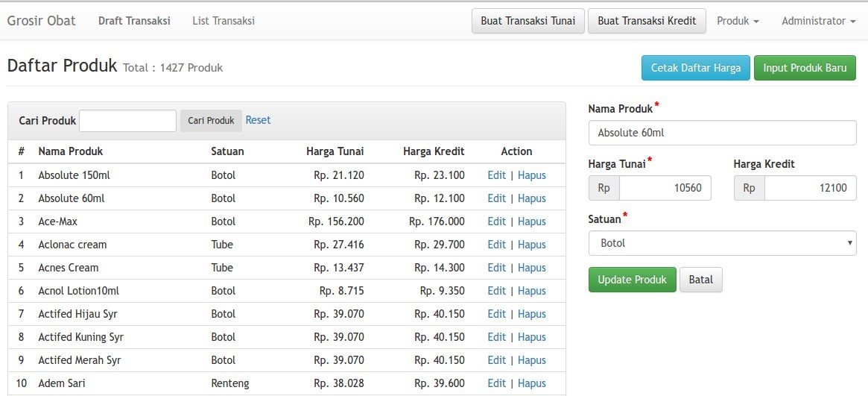Open the List Transaksi page
868x396 pixels.
(x=224, y=21)
